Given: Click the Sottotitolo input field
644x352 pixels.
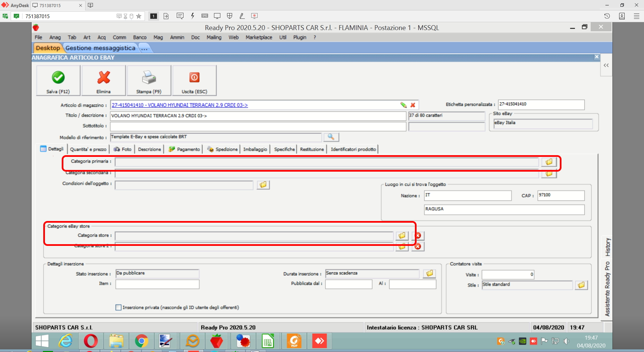Looking at the screenshot, I should click(258, 126).
